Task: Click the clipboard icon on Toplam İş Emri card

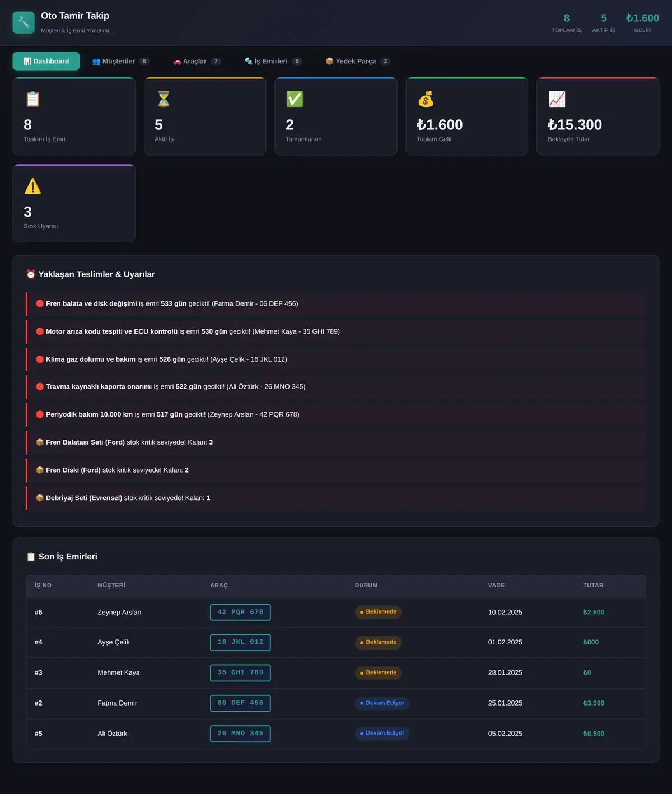Action: coord(32,99)
